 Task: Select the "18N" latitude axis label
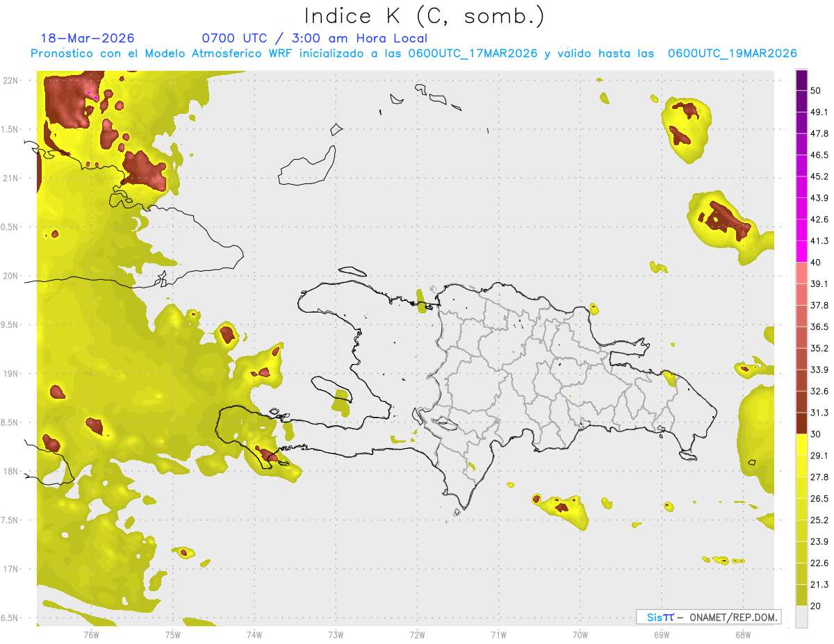[10, 471]
